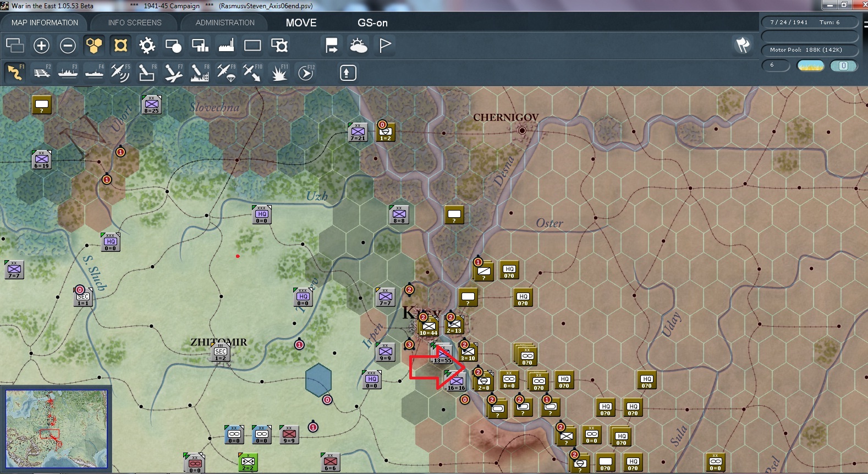This screenshot has width=868, height=474.
Task: Restore down the game window
Action: click(844, 5)
